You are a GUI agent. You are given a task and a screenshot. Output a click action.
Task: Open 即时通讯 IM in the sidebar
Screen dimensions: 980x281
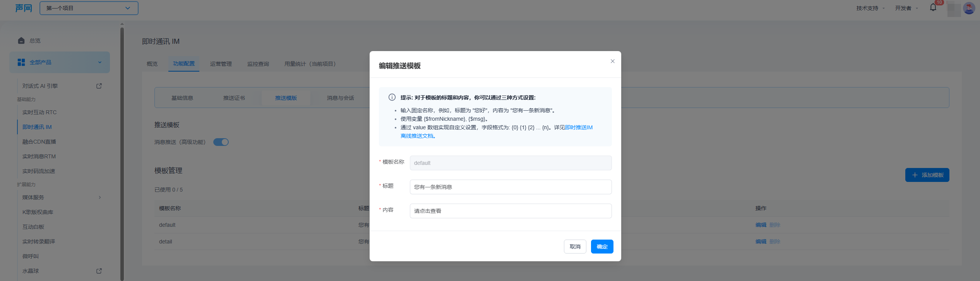point(37,127)
